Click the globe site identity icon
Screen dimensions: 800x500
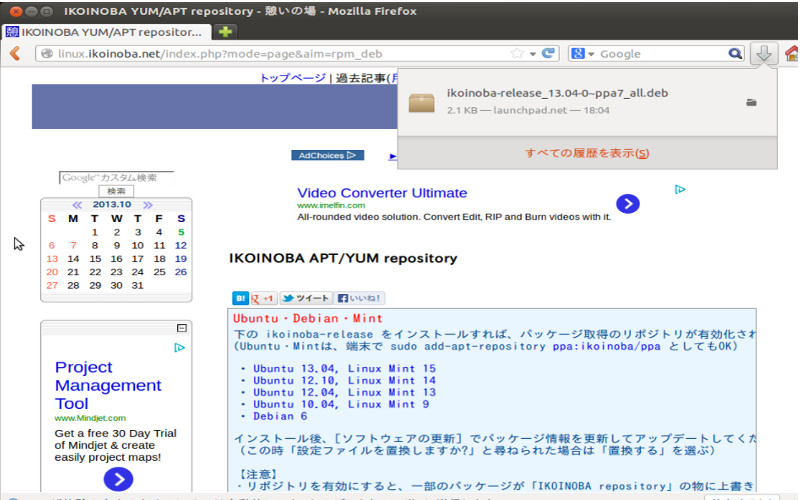point(46,54)
